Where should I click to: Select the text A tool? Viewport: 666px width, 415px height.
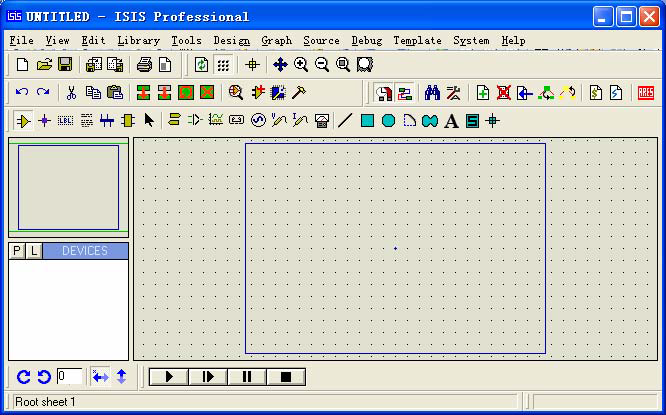coord(451,121)
